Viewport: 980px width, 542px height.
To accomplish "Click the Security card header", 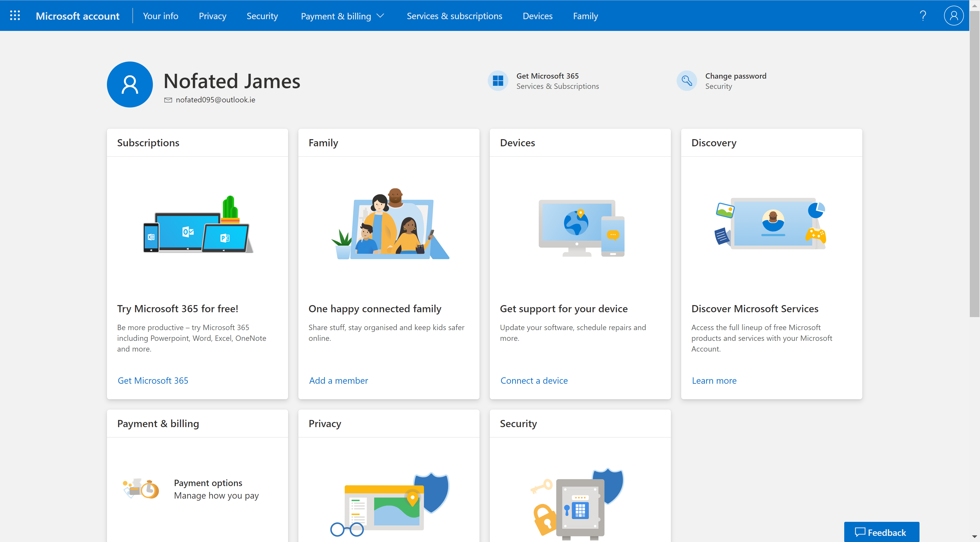I will point(518,424).
